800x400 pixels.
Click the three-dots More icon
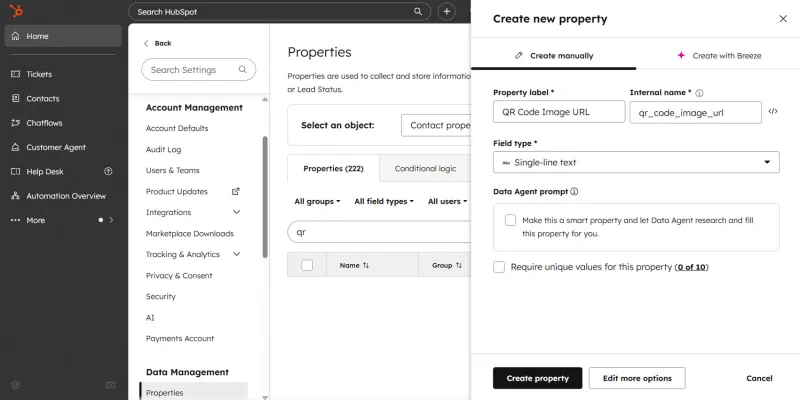coord(15,220)
